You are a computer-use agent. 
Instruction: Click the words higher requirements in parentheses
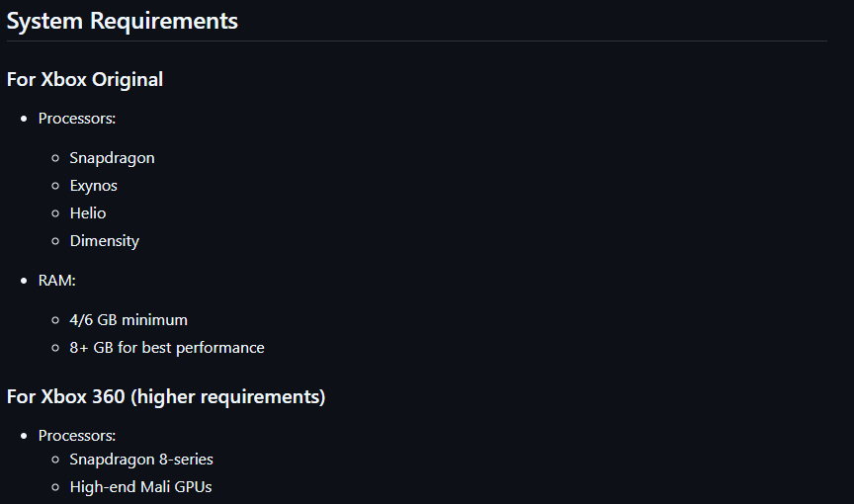pos(227,397)
